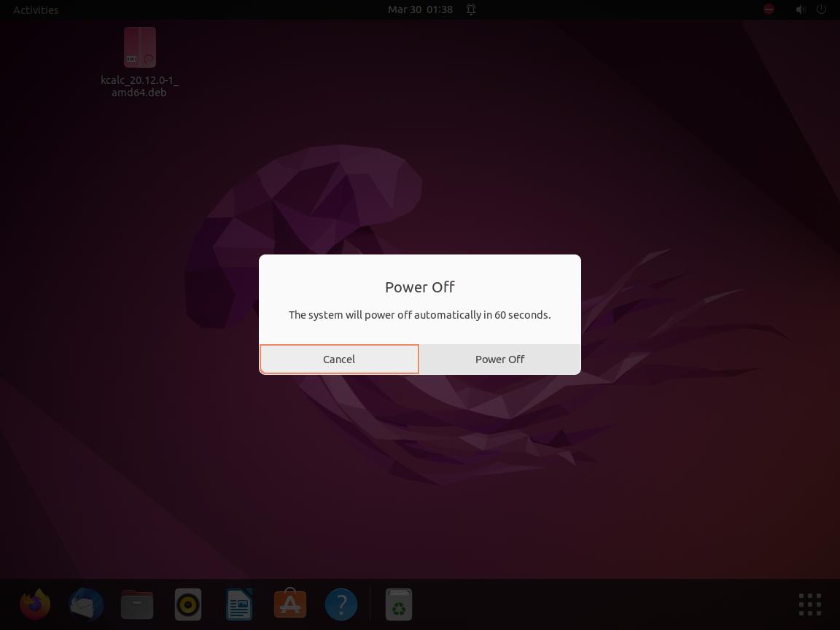Open the clock showing Mar 30 01:38
Screen dimensions: 840x630
tap(421, 9)
